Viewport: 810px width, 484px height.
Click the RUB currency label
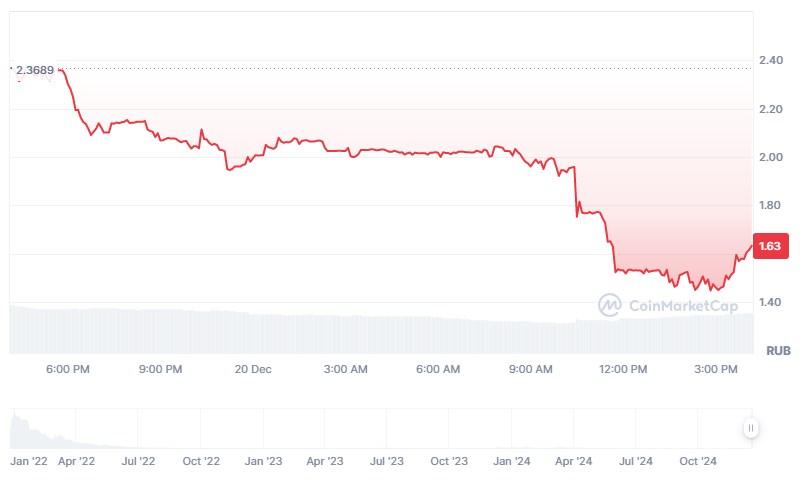pyautogui.click(x=778, y=351)
